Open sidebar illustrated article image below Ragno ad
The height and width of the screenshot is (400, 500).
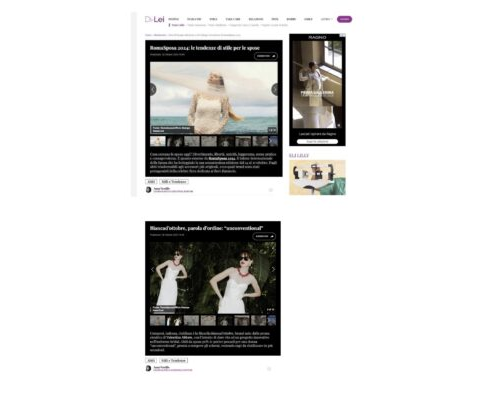click(x=317, y=177)
